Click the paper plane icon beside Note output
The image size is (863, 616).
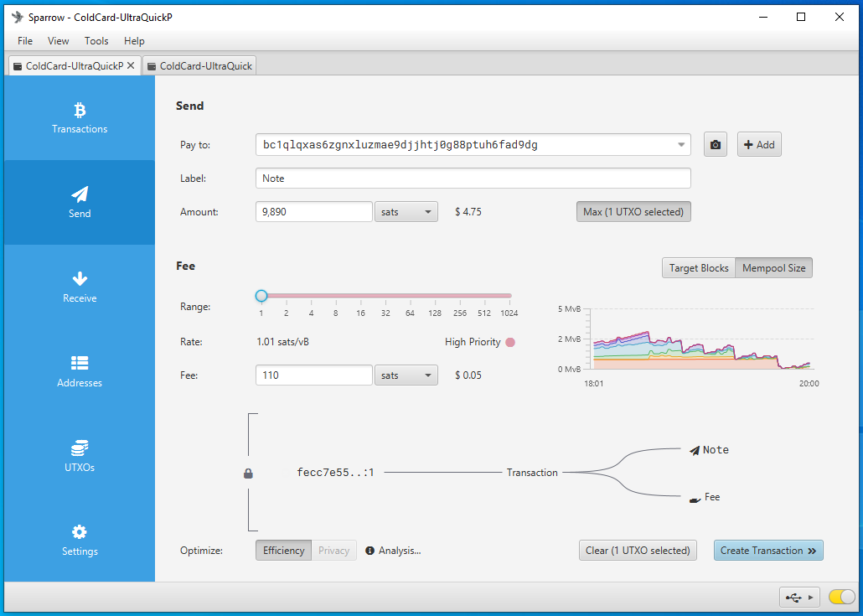click(695, 450)
